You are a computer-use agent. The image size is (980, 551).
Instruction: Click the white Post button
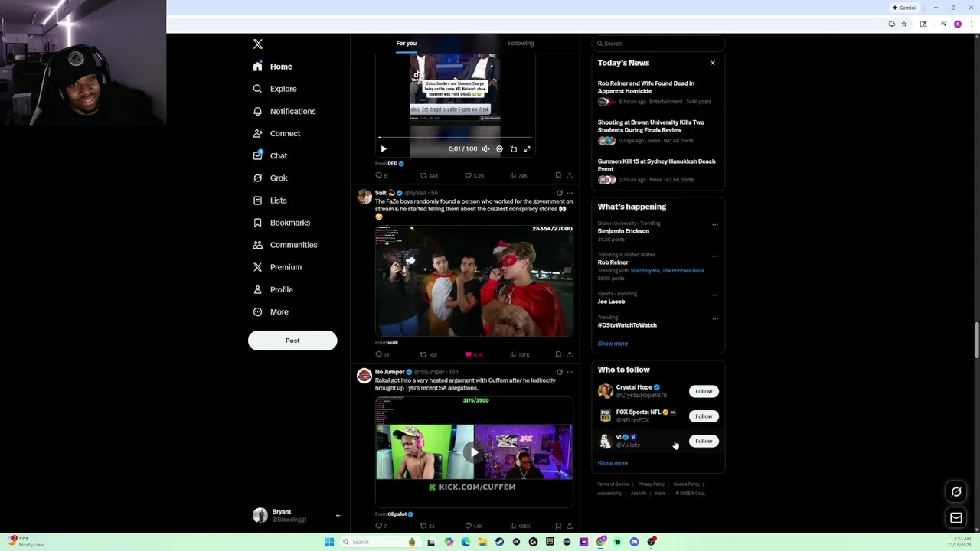[x=292, y=341]
